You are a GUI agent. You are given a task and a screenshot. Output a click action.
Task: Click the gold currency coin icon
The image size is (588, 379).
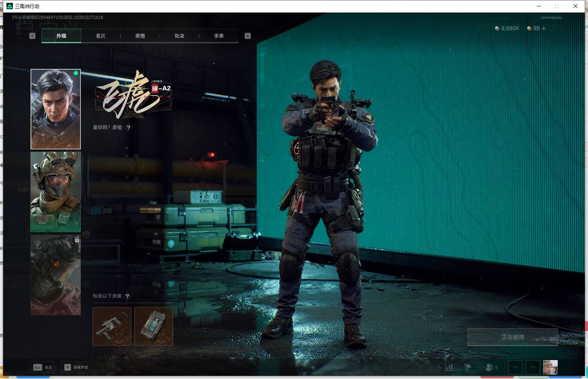(529, 28)
